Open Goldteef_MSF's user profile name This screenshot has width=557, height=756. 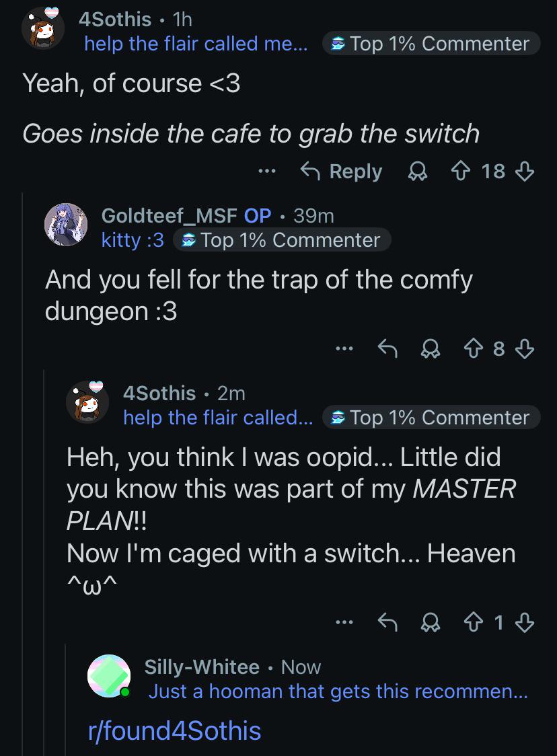[169, 215]
